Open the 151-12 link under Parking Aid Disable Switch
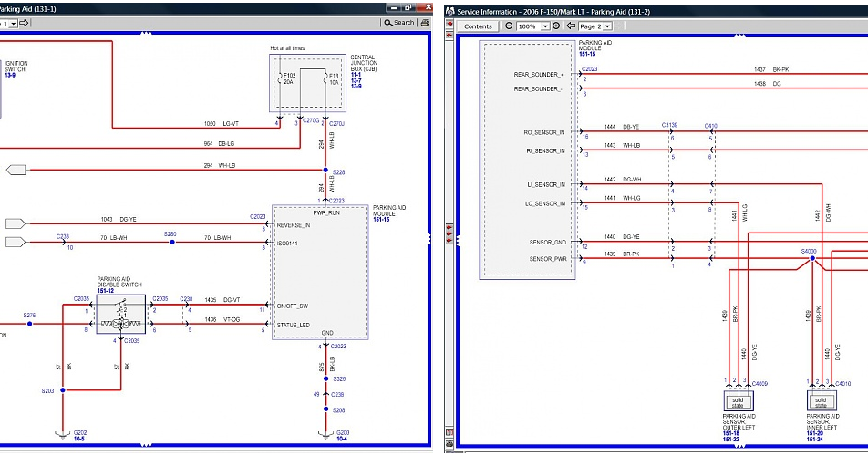Screen dimensions: 868x456 (106, 291)
